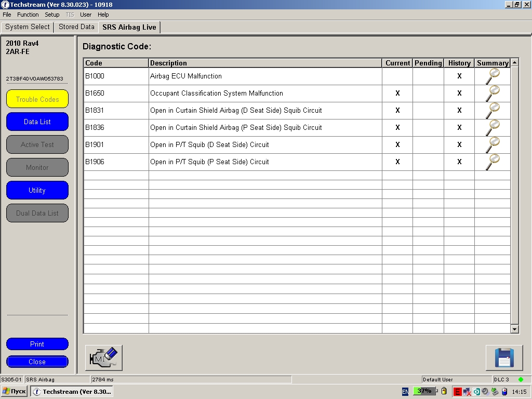The height and width of the screenshot is (399, 532).
Task: Click 'Airbag ECU Malfunction' description
Action: coord(186,76)
